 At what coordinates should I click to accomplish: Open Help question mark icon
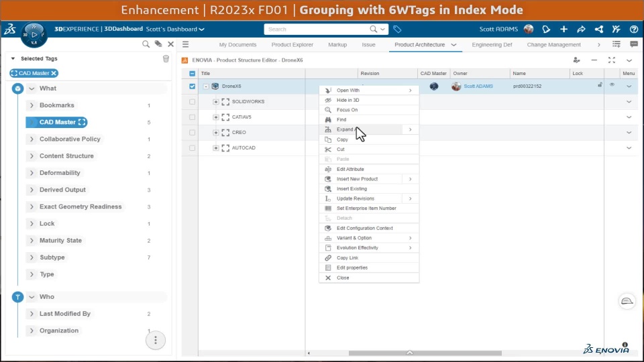coord(634,29)
